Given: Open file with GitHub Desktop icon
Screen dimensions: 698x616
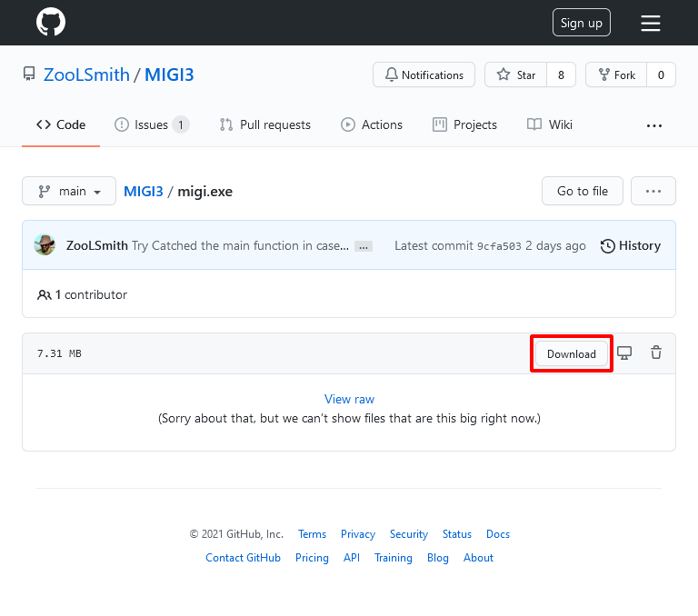Looking at the screenshot, I should (624, 353).
